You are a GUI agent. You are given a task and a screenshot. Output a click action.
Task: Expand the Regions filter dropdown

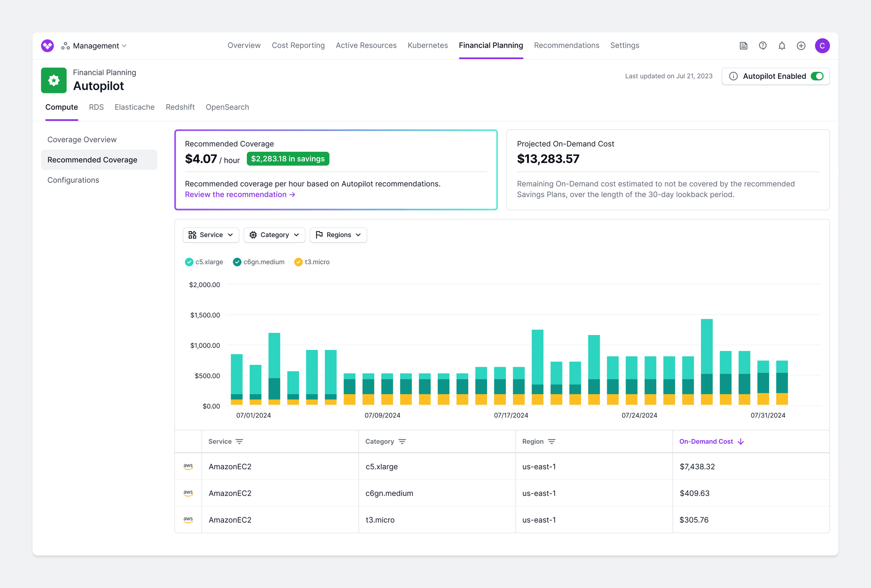(338, 235)
